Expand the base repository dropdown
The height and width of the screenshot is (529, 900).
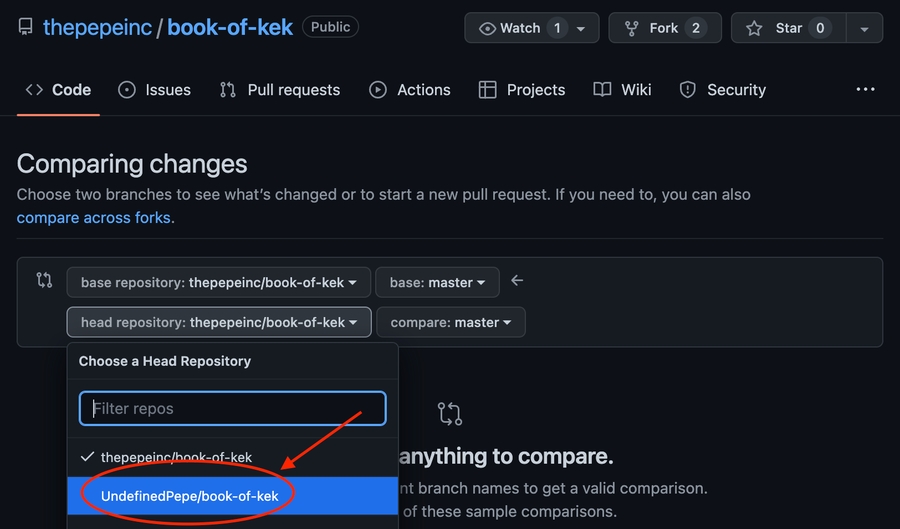click(x=219, y=283)
